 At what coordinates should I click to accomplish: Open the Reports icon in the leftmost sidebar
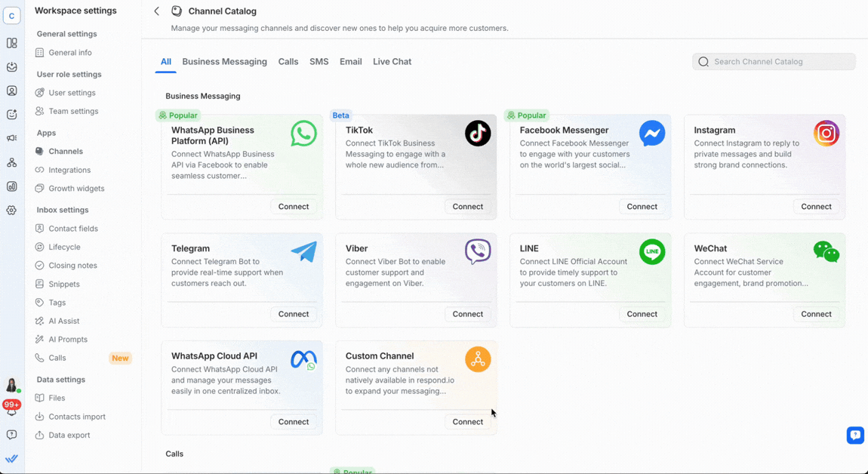(x=11, y=186)
